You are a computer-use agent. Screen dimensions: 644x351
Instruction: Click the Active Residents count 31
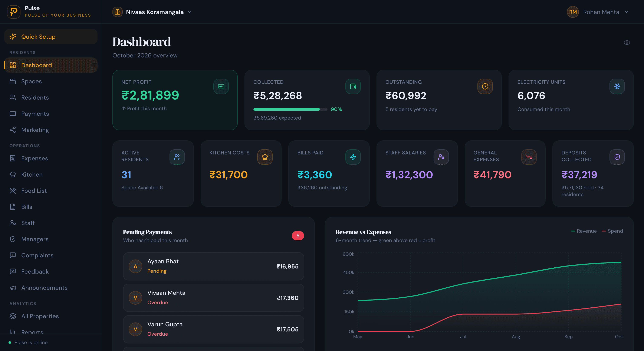point(126,175)
